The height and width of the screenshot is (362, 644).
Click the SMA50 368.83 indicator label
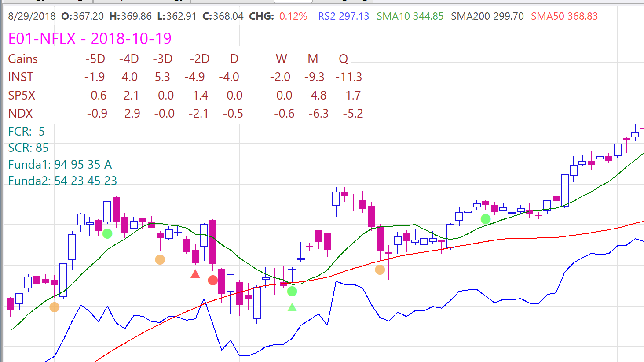[564, 16]
